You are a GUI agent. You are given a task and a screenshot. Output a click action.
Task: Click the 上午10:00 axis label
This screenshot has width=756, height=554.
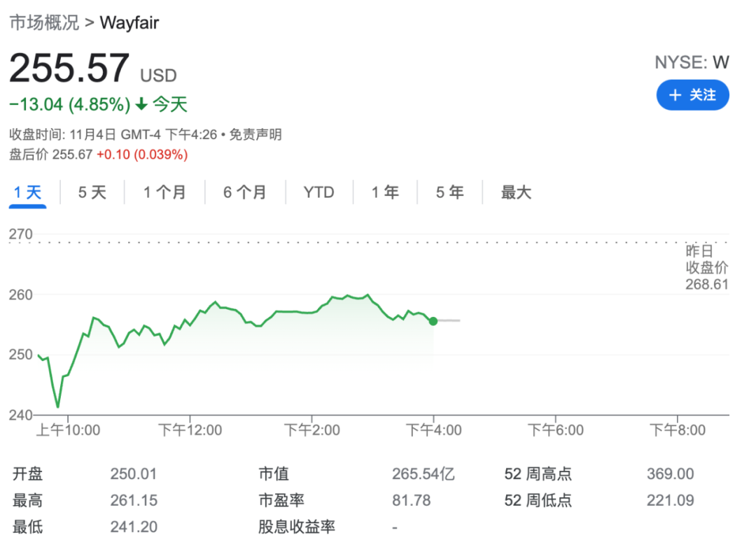tap(68, 430)
